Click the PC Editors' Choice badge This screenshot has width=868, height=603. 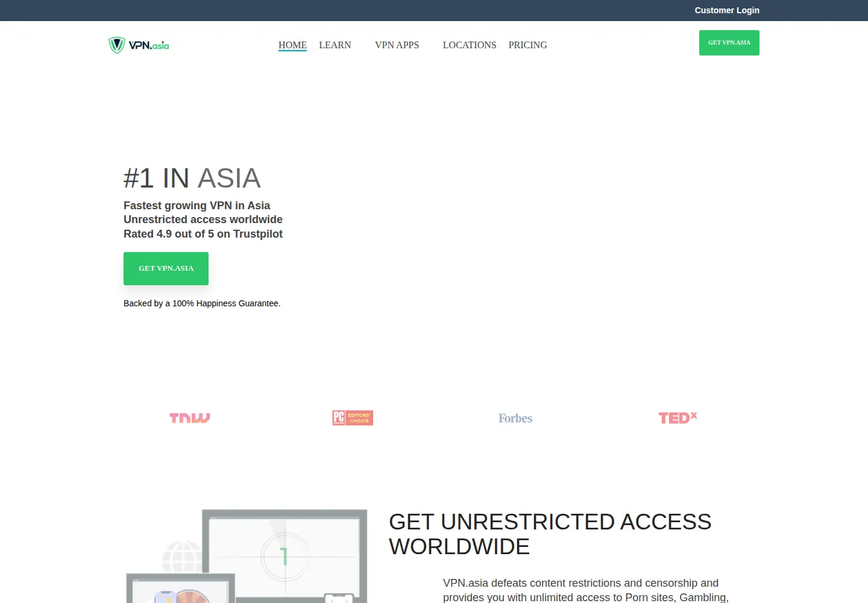pyautogui.click(x=353, y=418)
